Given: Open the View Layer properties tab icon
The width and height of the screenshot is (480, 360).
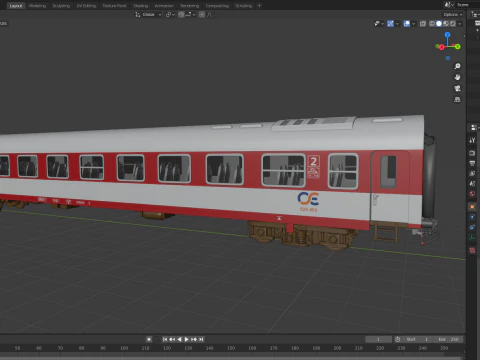Looking at the screenshot, I should (472, 173).
